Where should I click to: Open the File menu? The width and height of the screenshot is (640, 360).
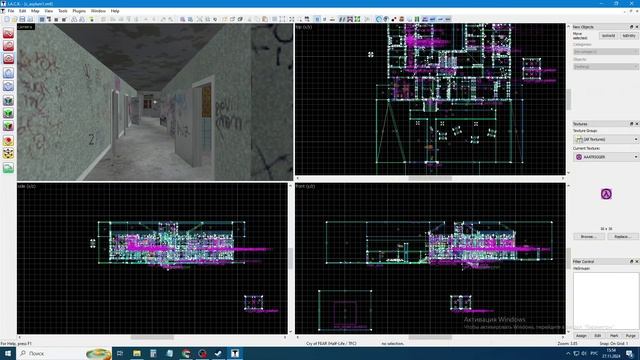coord(11,11)
